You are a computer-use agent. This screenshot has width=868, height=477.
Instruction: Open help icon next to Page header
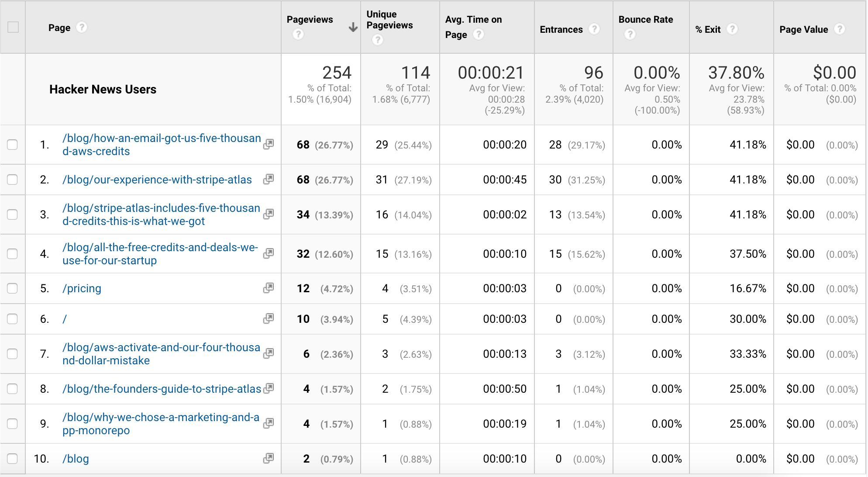coord(82,28)
